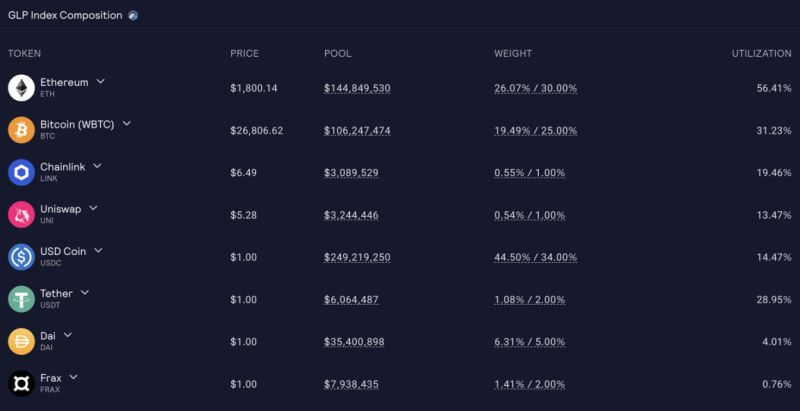Click the Ethereum token logo icon
The width and height of the screenshot is (800, 411).
pos(21,88)
